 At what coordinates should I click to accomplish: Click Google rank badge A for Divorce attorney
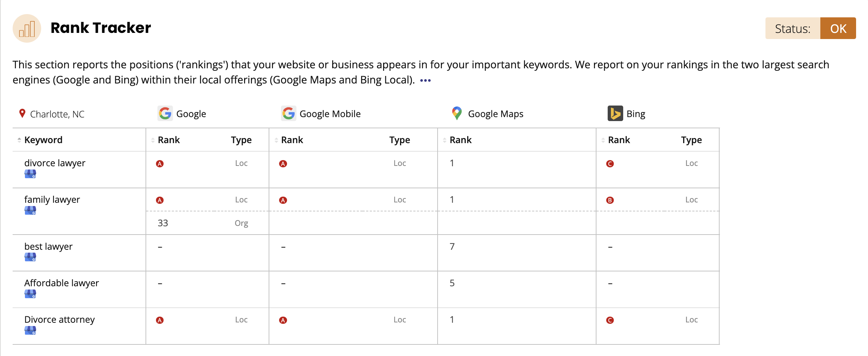[x=160, y=320]
